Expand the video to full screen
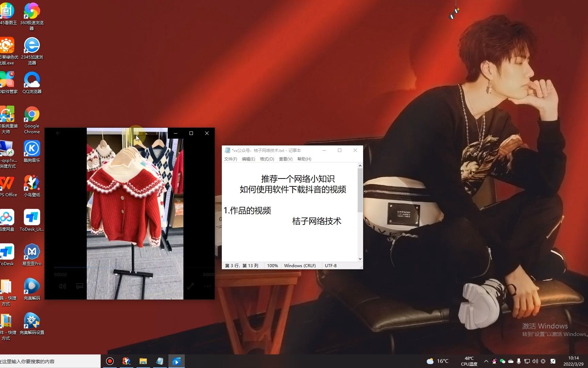The height and width of the screenshot is (368, 588). (x=191, y=286)
